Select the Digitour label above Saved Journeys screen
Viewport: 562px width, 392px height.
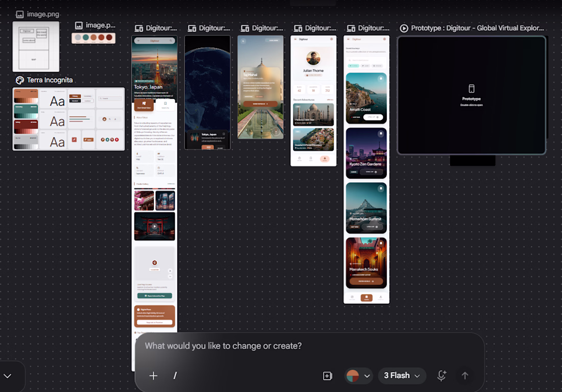pos(373,28)
